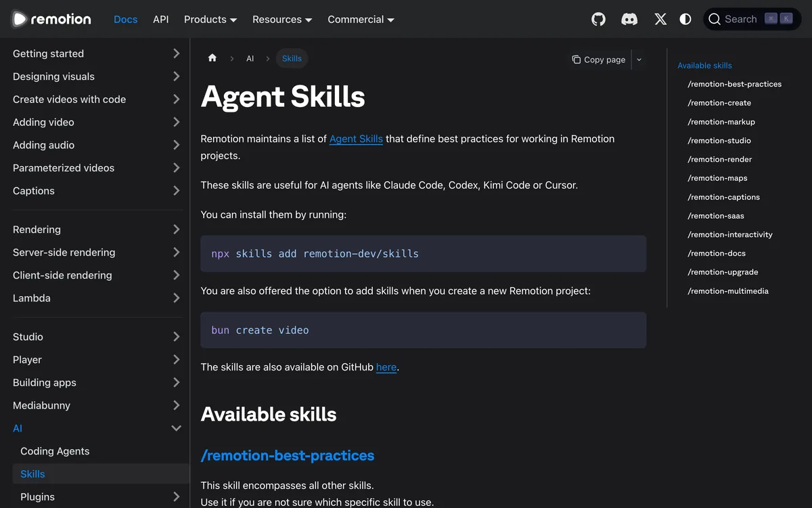Click the Copy page button
This screenshot has height=508, width=812.
[x=599, y=60]
